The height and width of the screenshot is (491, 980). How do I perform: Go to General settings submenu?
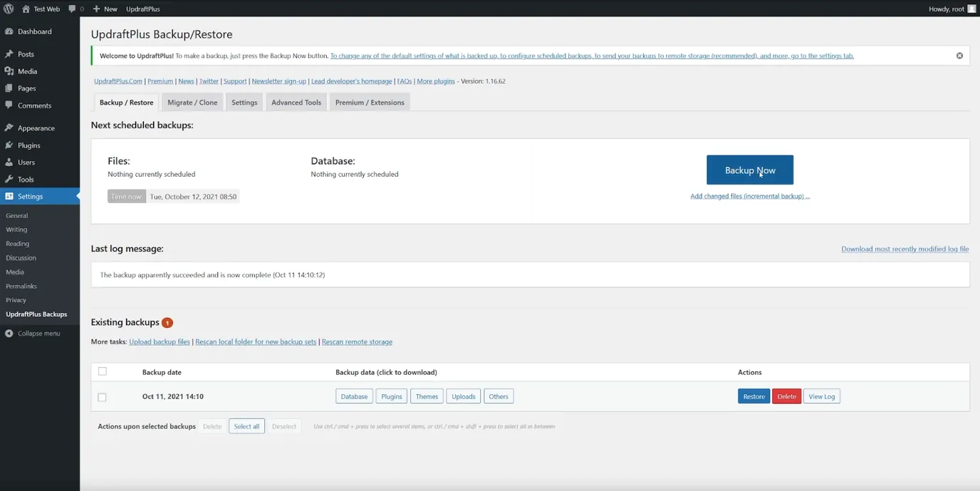(x=17, y=215)
